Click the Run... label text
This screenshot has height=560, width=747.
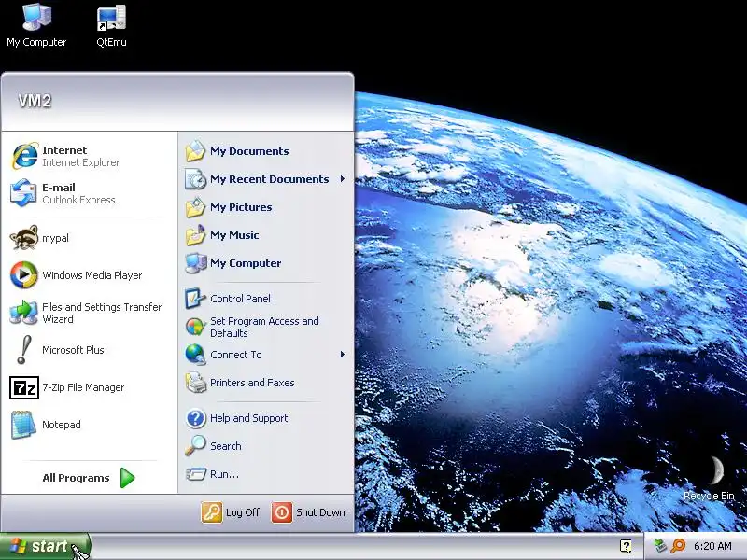tap(224, 474)
